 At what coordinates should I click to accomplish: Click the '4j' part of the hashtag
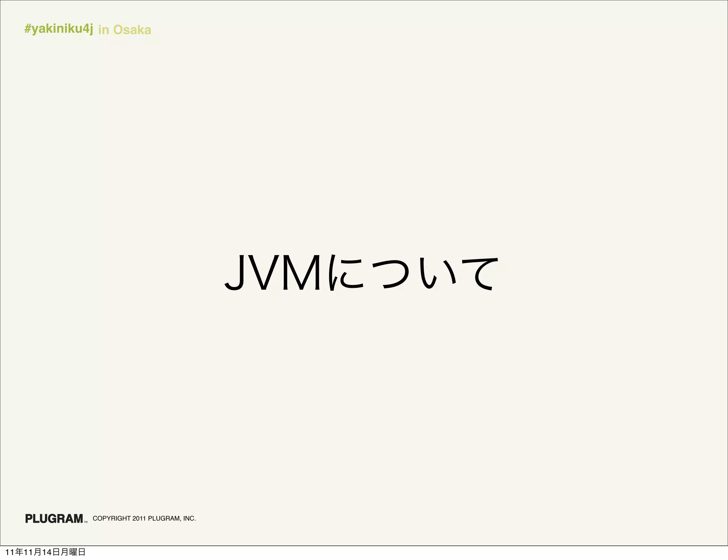tap(87, 29)
